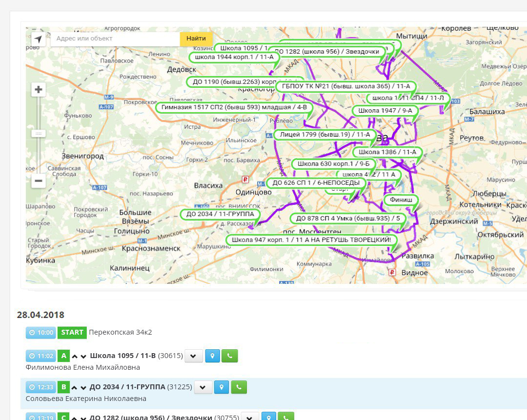This screenshot has width=527, height=420.
Task: Open the "школа 1944 корп.1 / 11-А" map balloon
Action: click(234, 57)
